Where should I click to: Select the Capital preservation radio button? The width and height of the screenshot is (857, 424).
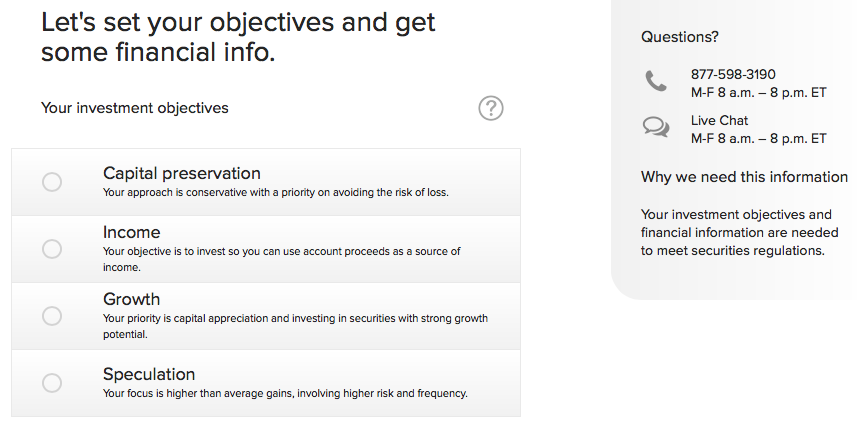coord(52,182)
